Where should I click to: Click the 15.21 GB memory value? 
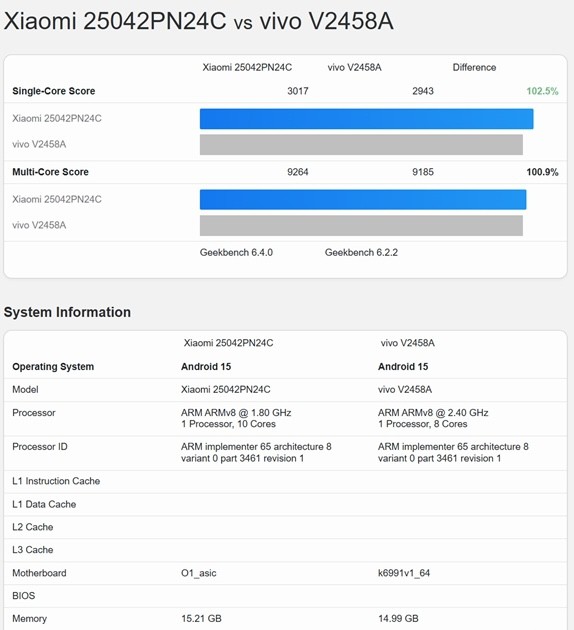[x=201, y=619]
